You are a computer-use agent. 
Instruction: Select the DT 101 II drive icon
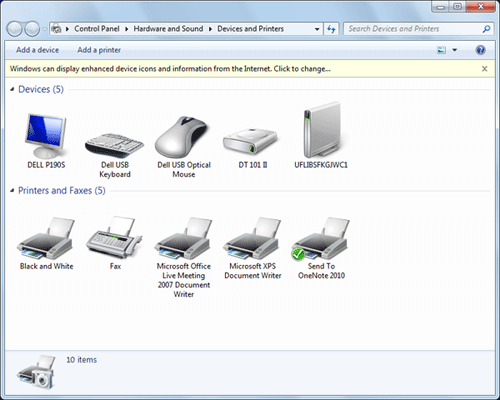pos(250,141)
